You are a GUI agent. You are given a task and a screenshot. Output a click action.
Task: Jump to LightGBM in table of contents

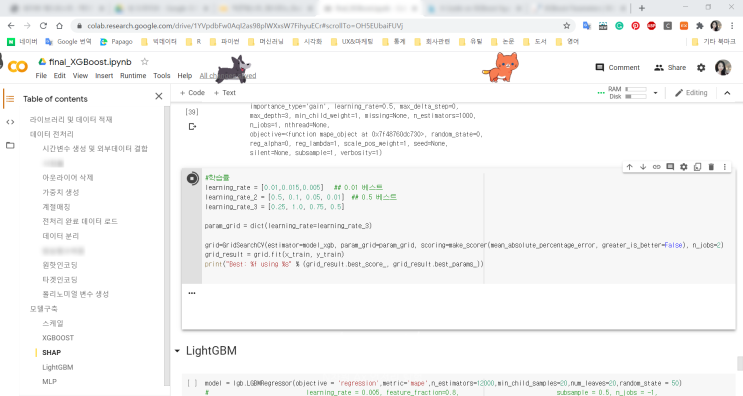coord(58,367)
